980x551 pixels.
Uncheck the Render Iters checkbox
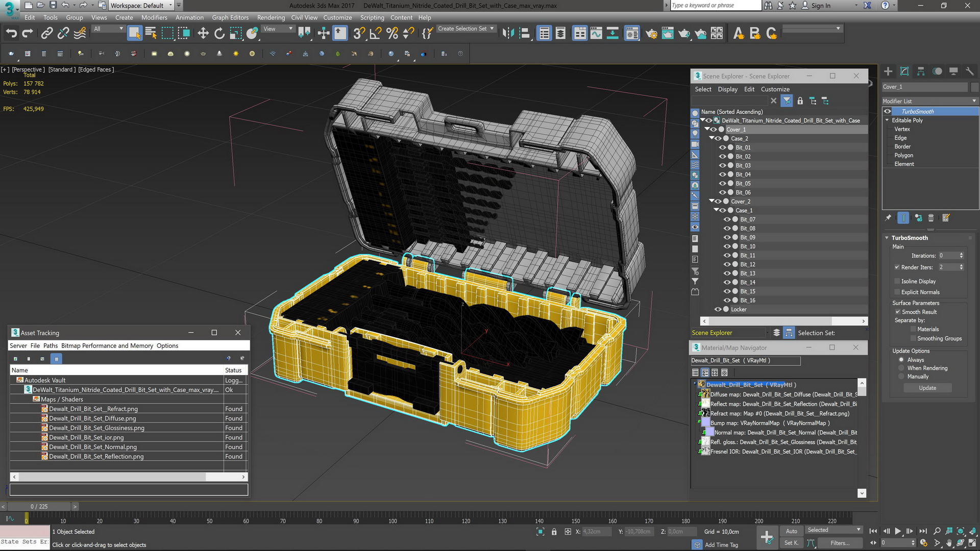pyautogui.click(x=897, y=267)
